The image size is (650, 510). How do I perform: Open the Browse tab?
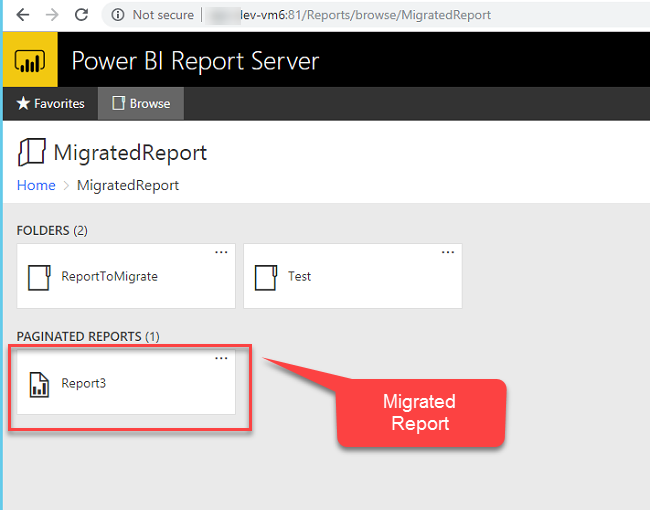click(x=141, y=103)
